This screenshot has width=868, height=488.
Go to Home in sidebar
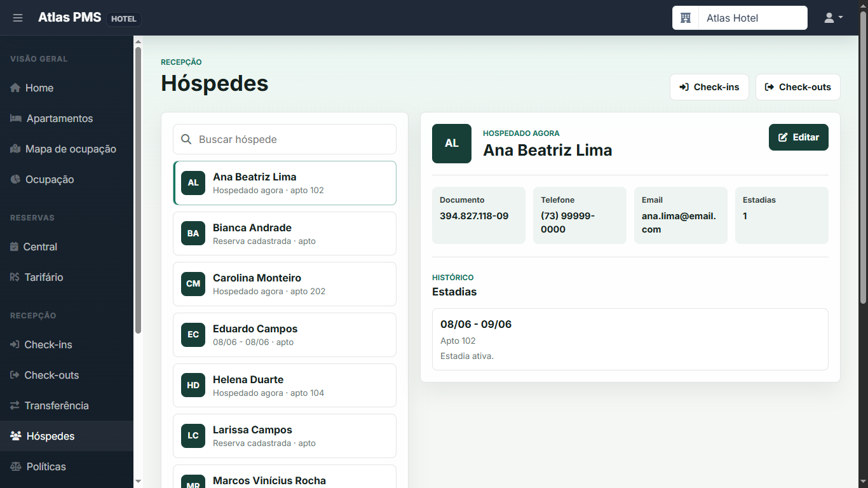(67, 88)
